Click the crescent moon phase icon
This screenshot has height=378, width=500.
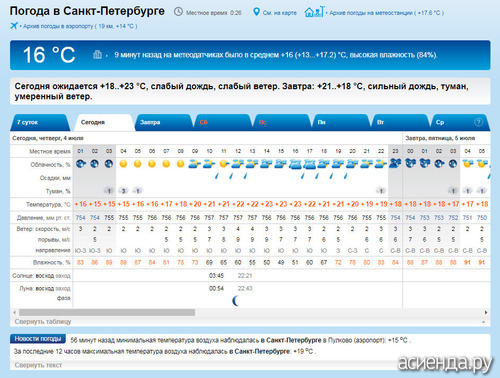pos(236,301)
